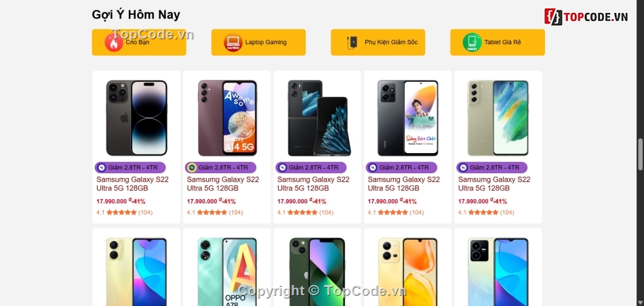Open Phụ Kiện Giảm Sốc category
Image resolution: width=644 pixels, height=306 pixels.
click(378, 42)
